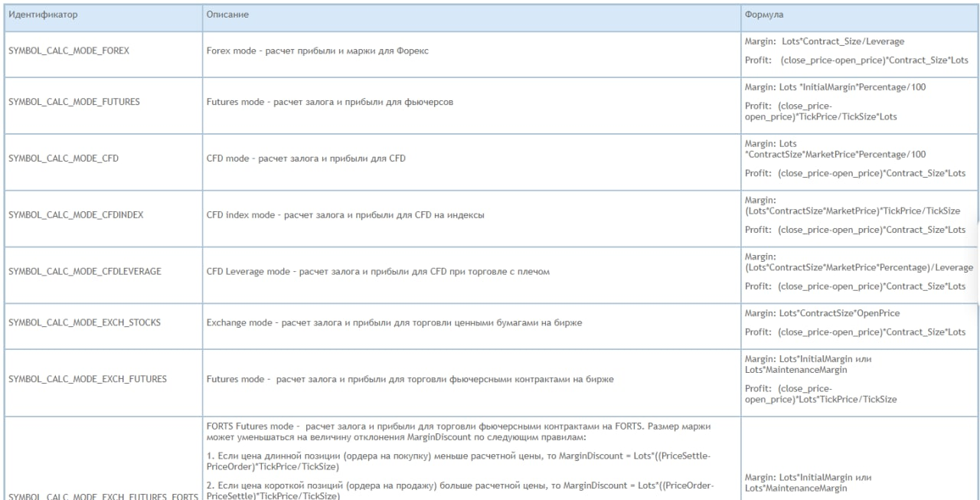Image resolution: width=980 pixels, height=500 pixels.
Task: Click Profit formula in SYMBOL_CALC_MODE_EXCH_FUTURES row
Action: click(x=820, y=394)
